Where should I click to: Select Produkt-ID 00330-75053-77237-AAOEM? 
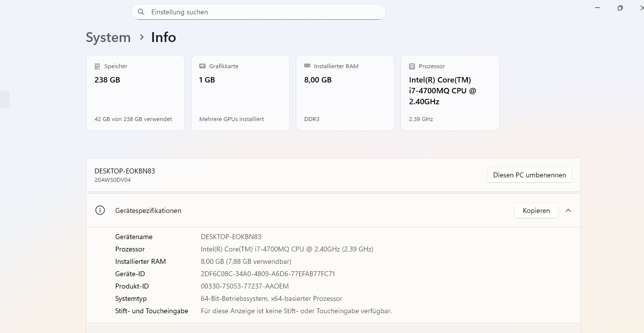point(245,286)
